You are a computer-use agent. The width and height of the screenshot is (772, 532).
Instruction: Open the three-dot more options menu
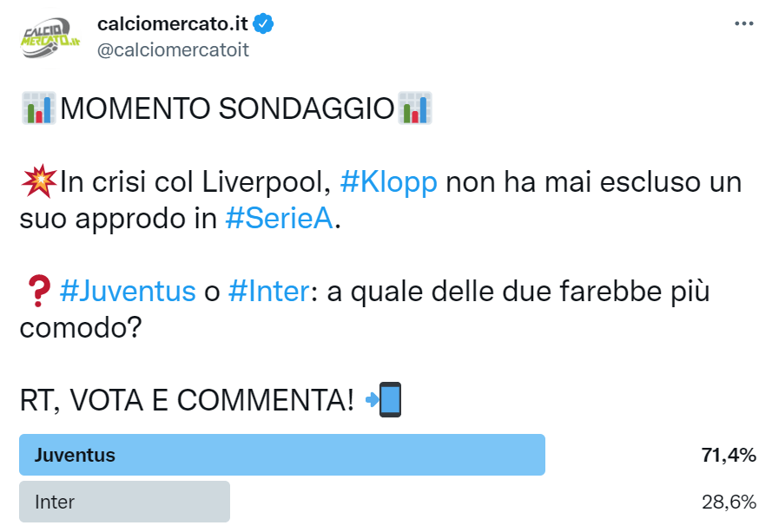tap(744, 23)
